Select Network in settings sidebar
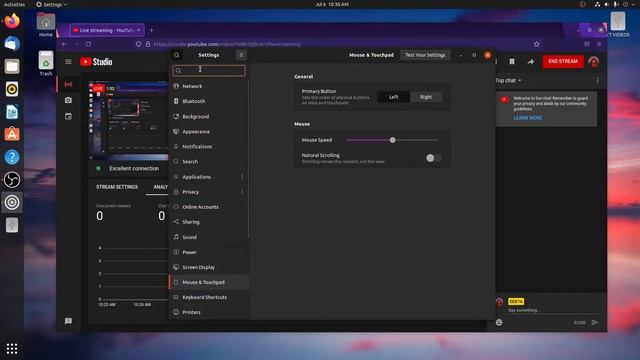The height and width of the screenshot is (360, 640). pyautogui.click(x=209, y=86)
